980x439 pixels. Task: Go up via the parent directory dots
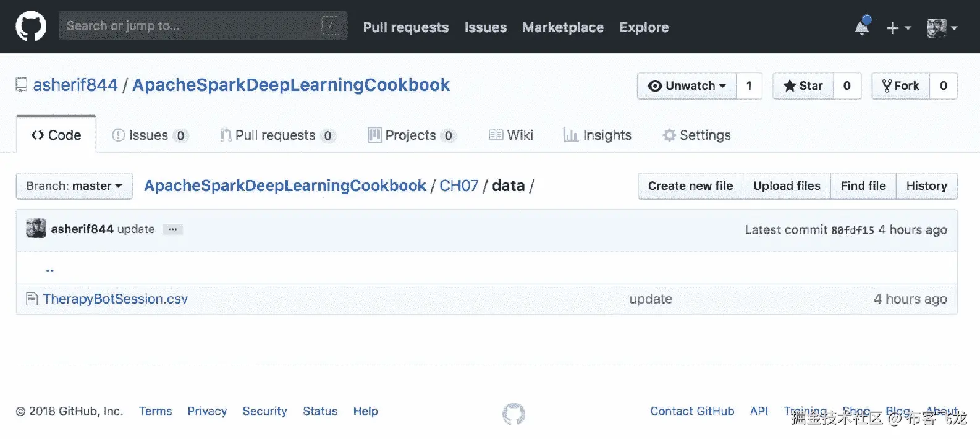[49, 268]
